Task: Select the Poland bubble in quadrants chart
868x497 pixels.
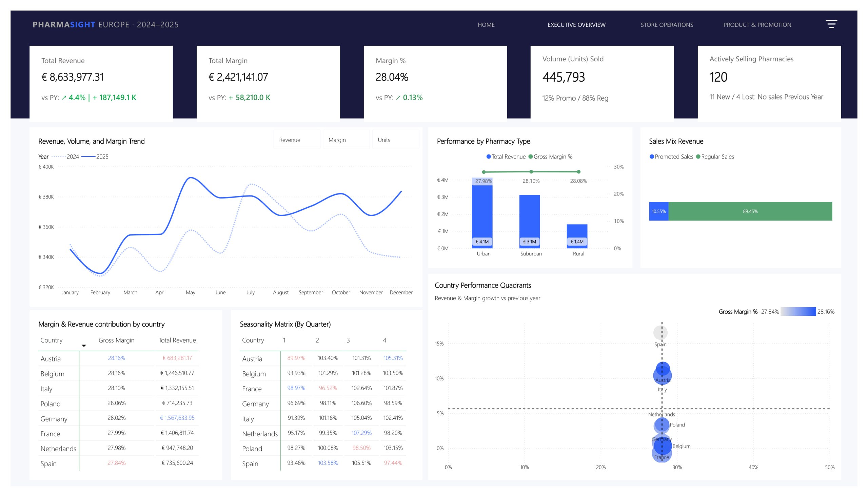Action: point(661,425)
